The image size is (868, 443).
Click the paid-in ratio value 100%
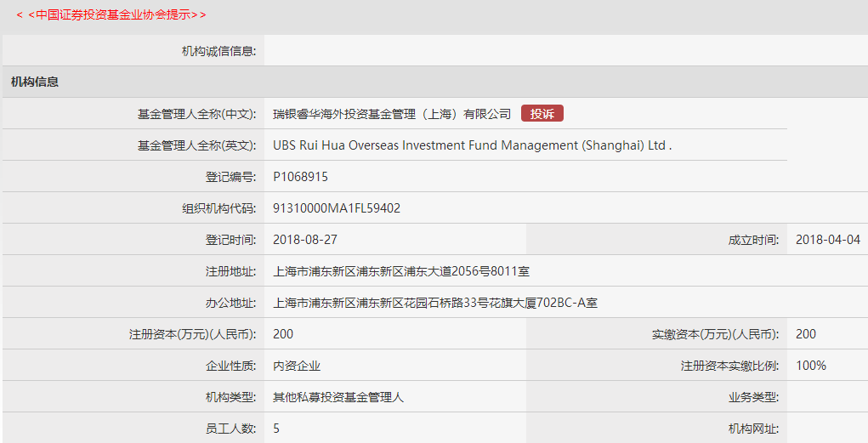point(811,366)
